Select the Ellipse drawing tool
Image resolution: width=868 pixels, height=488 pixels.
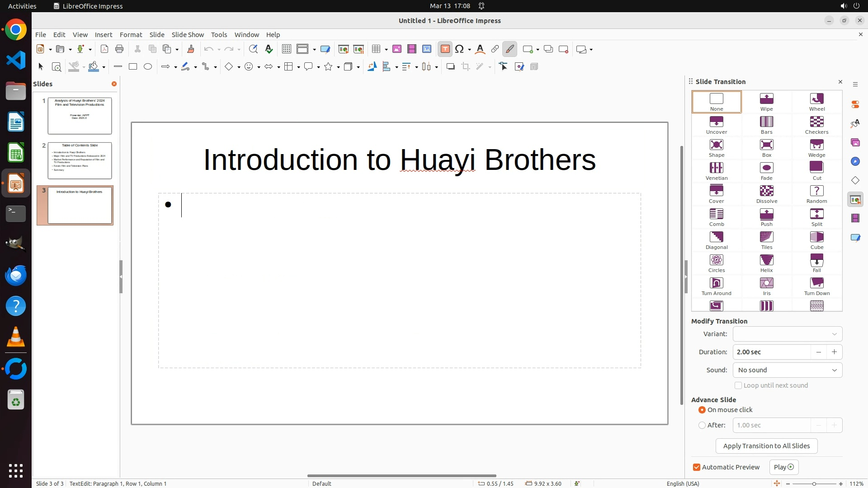pos(148,67)
